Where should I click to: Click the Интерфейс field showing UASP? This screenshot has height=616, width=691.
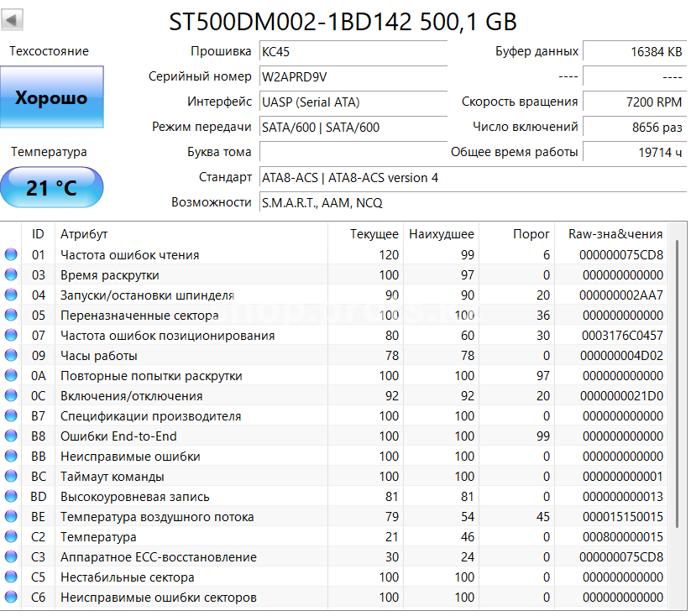click(x=353, y=102)
